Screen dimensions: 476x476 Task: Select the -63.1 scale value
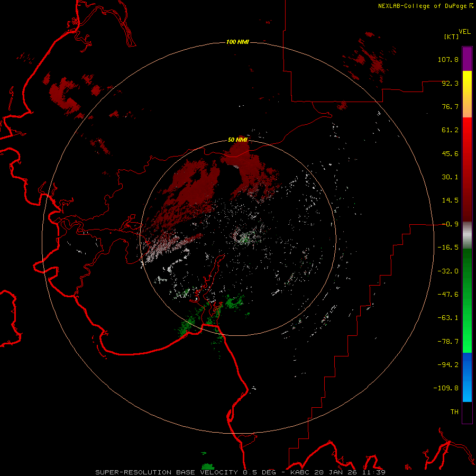[x=448, y=318]
